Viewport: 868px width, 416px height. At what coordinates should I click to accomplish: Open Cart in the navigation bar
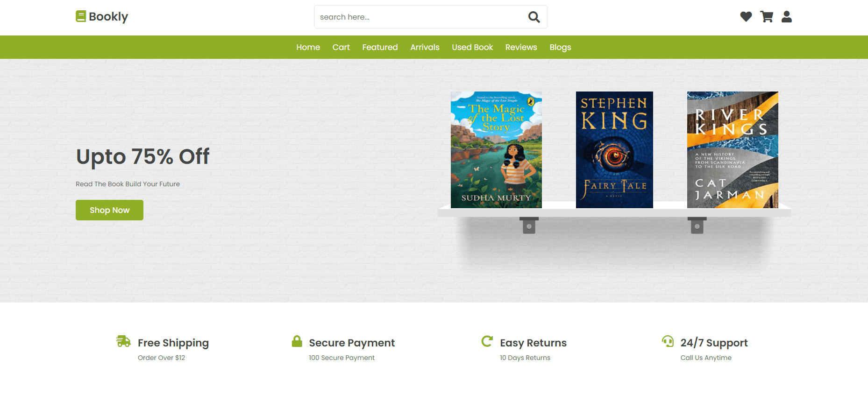tap(341, 47)
